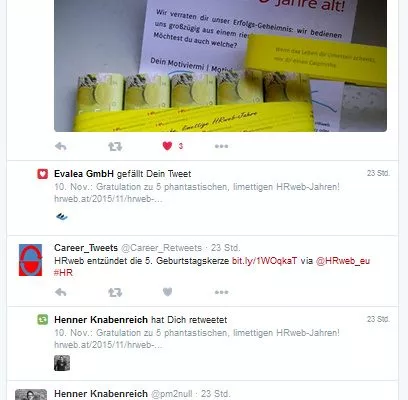Viewport: 408px width, 400px height.
Task: Open more options on the photo tweet
Action: pyautogui.click(x=221, y=146)
